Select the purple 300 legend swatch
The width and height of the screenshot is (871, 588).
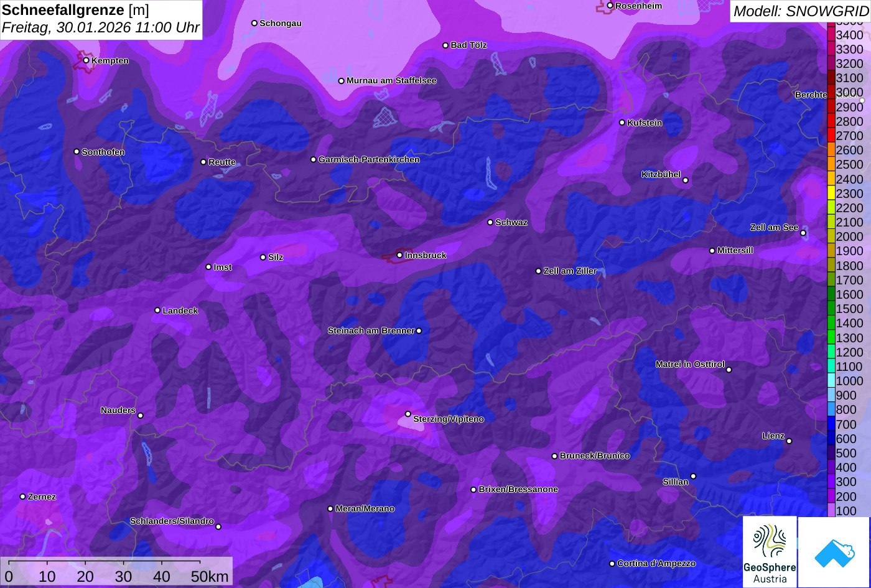tap(831, 482)
